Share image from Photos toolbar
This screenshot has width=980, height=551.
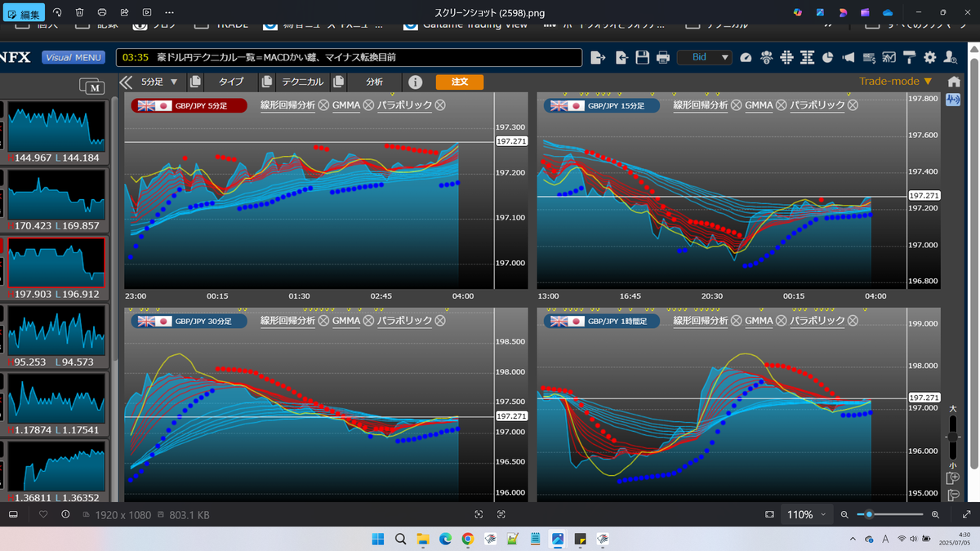coord(124,13)
